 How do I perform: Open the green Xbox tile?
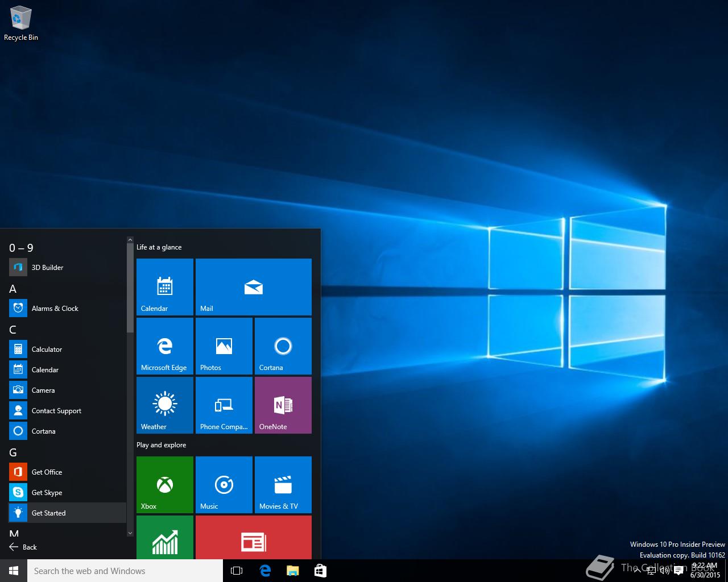[165, 485]
